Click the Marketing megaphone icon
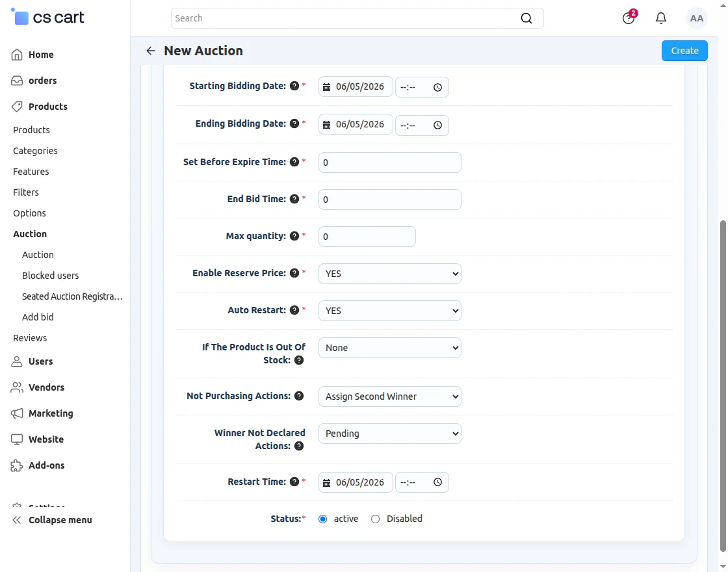Image resolution: width=728 pixels, height=572 pixels. pyautogui.click(x=17, y=413)
